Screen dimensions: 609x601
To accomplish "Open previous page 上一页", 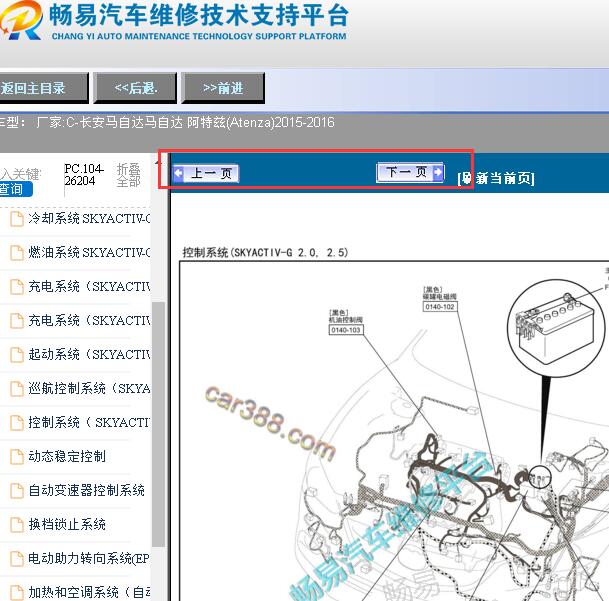I will point(206,173).
